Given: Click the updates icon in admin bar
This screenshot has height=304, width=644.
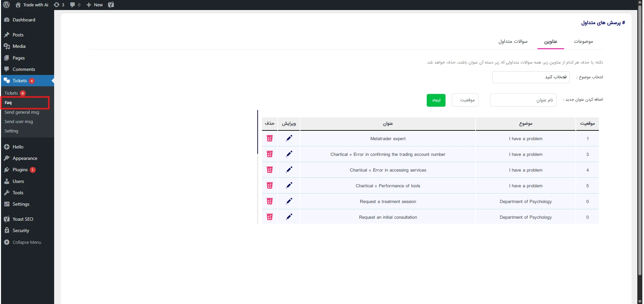Looking at the screenshot, I should 59,5.
